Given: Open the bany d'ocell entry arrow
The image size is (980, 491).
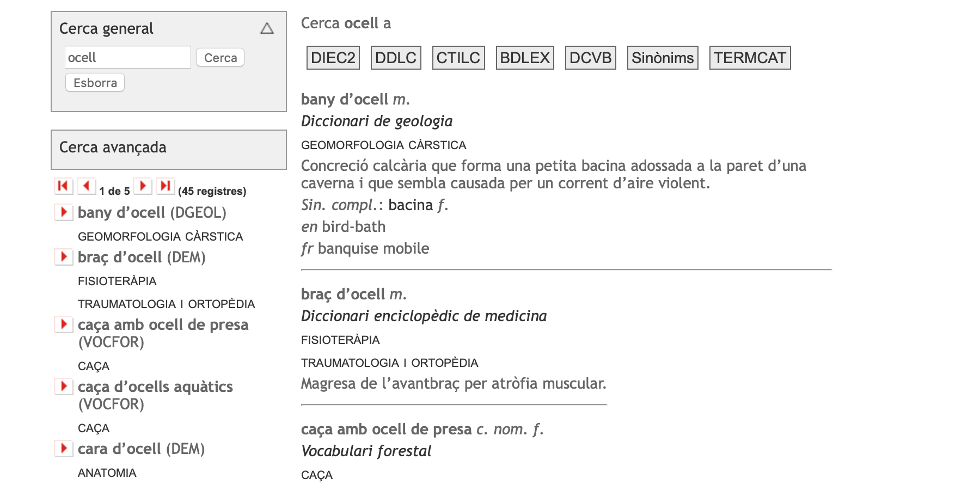Looking at the screenshot, I should point(64,212).
